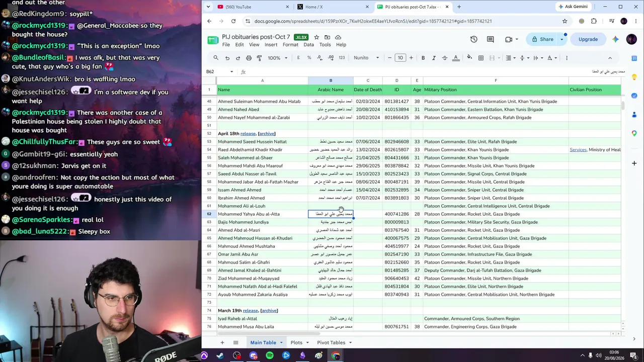Screen dimensions: 644x362
Task: Start a Meet call camera icon
Action: (509, 39)
